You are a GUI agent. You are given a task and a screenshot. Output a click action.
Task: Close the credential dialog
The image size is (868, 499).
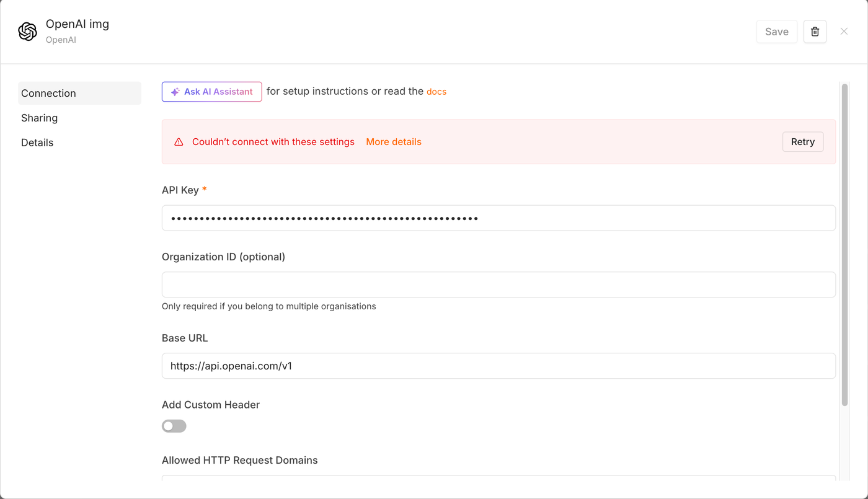click(844, 32)
